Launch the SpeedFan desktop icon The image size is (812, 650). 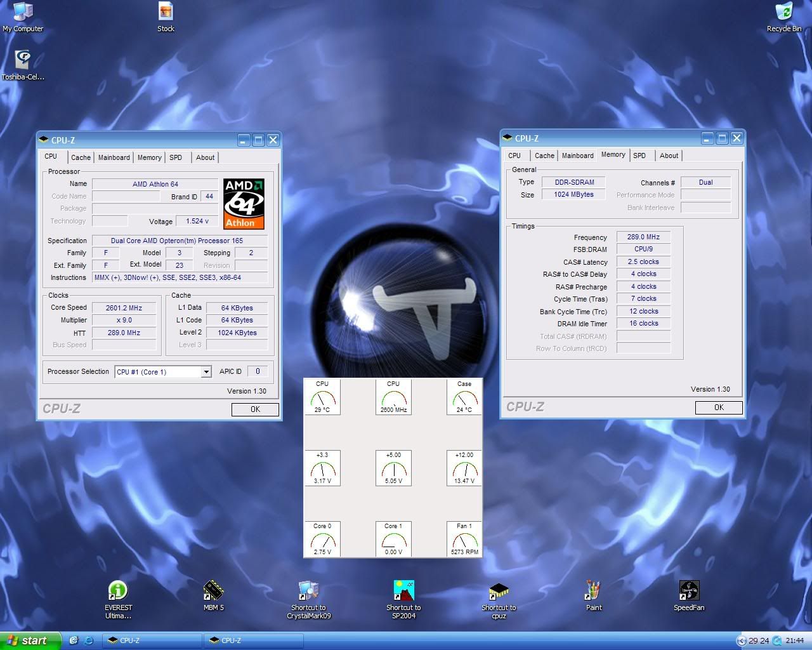689,592
